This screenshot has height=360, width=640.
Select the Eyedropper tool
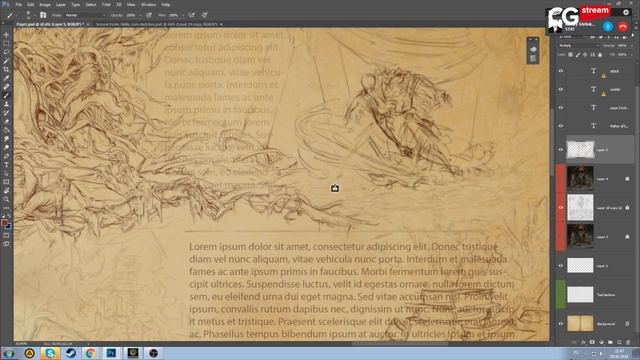6,78
